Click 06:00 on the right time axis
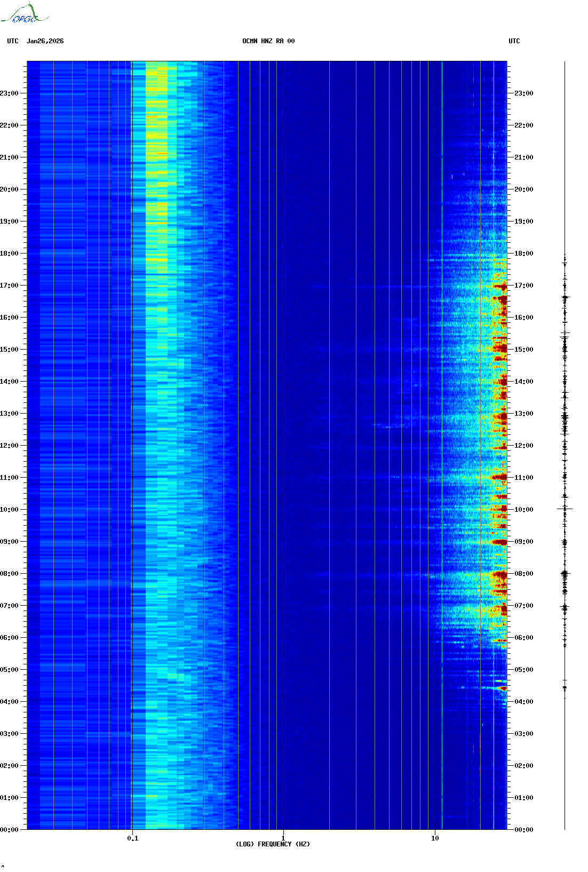Image resolution: width=588 pixels, height=872 pixels. pos(524,638)
